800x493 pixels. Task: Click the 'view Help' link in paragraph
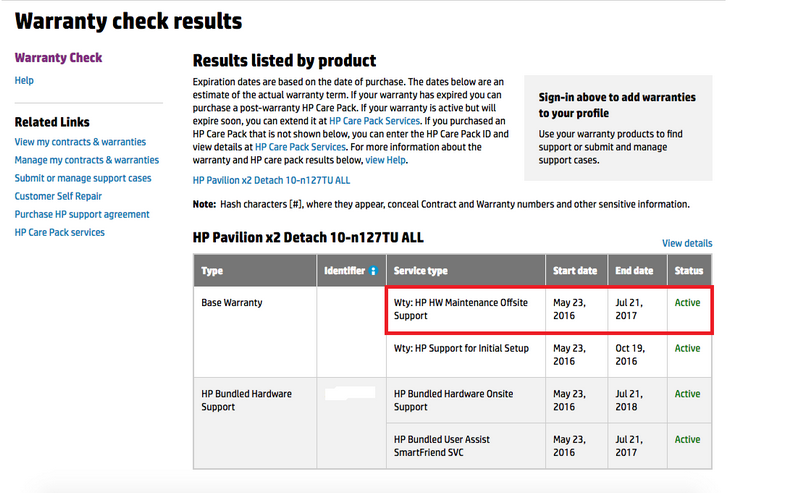click(x=386, y=160)
